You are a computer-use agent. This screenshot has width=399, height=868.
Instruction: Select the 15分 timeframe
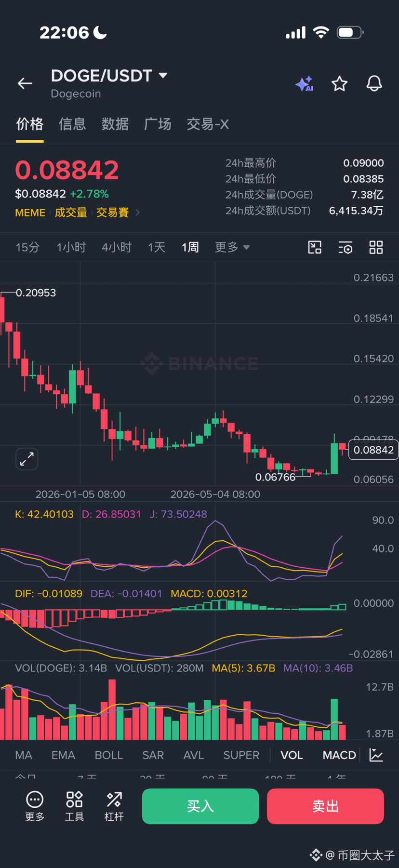coord(27,247)
